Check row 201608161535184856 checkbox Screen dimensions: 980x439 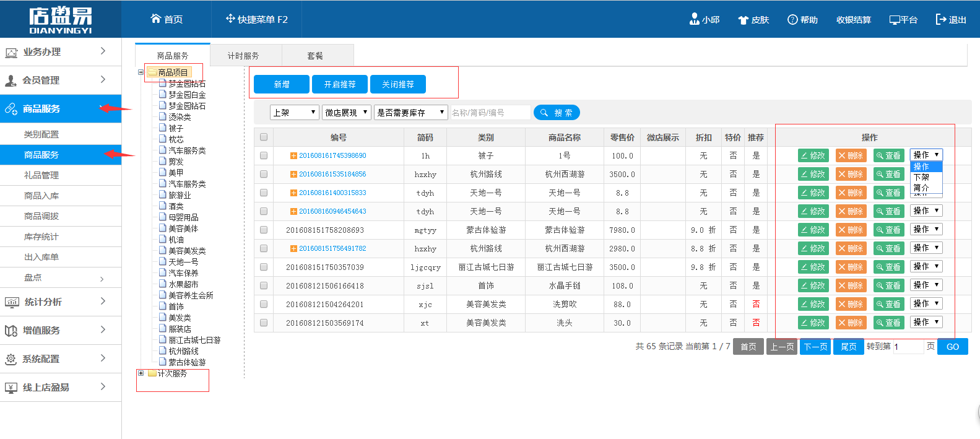[x=264, y=174]
